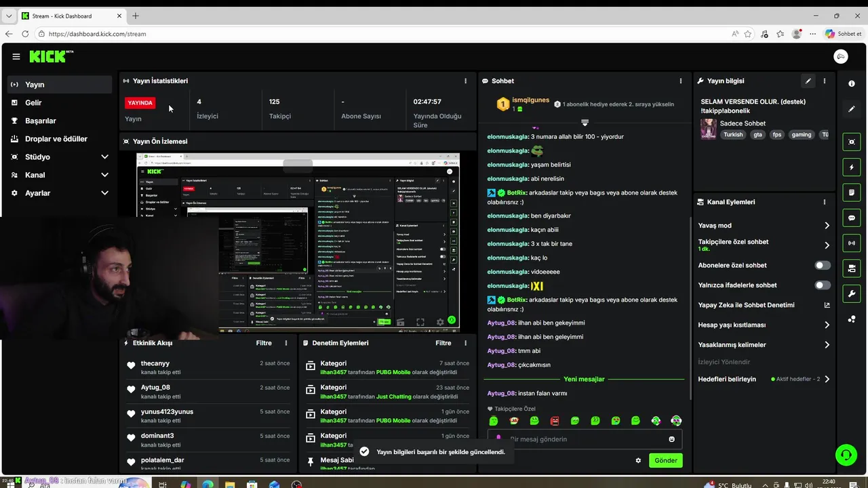
Task: Open Filtre in Etkinlik Akışı panel
Action: tap(264, 343)
